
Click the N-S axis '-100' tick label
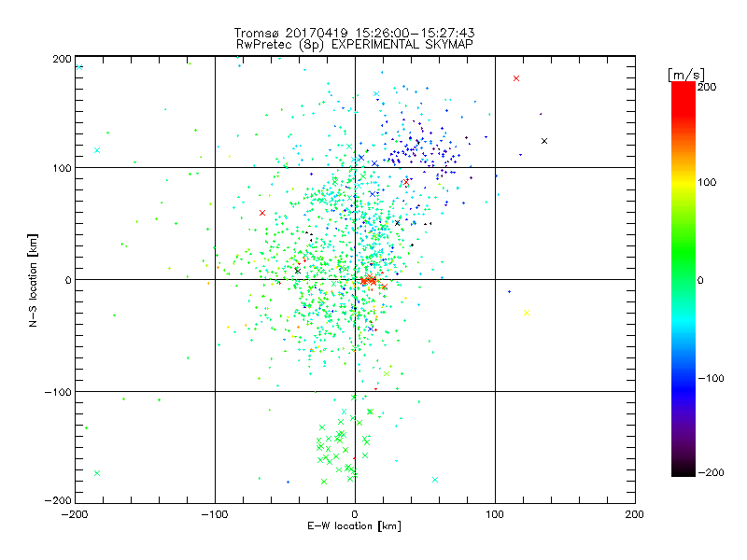(58, 392)
